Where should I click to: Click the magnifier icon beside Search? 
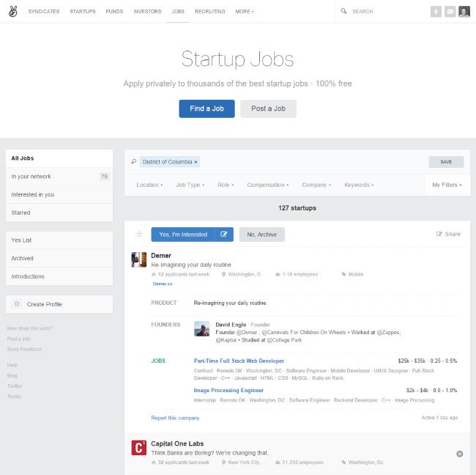(343, 11)
